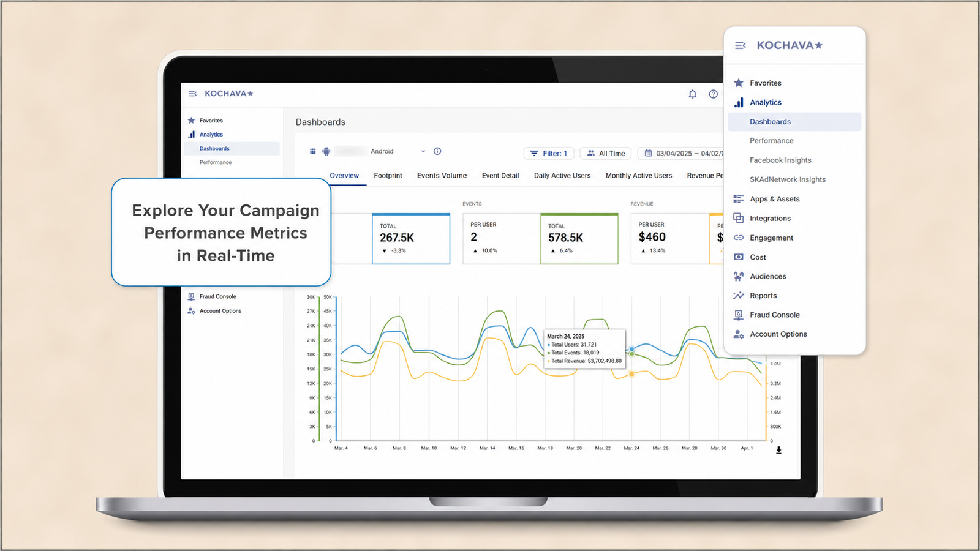Open the Events Volume tab
This screenshot has width=980, height=551.
click(442, 176)
